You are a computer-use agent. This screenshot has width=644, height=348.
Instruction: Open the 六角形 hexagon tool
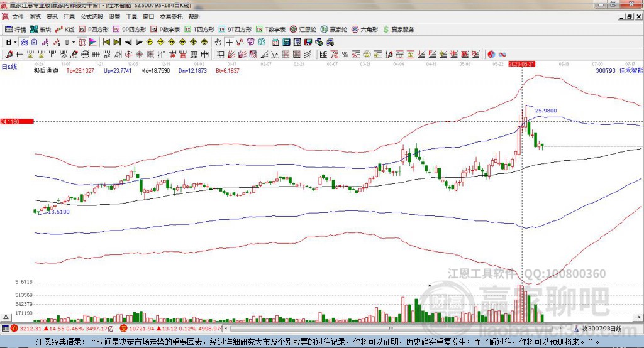(364, 30)
